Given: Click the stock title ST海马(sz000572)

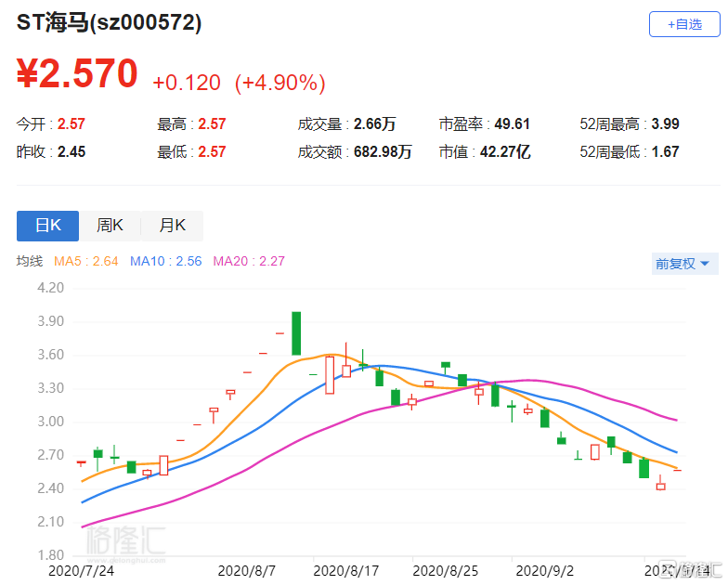Looking at the screenshot, I should pyautogui.click(x=110, y=22).
